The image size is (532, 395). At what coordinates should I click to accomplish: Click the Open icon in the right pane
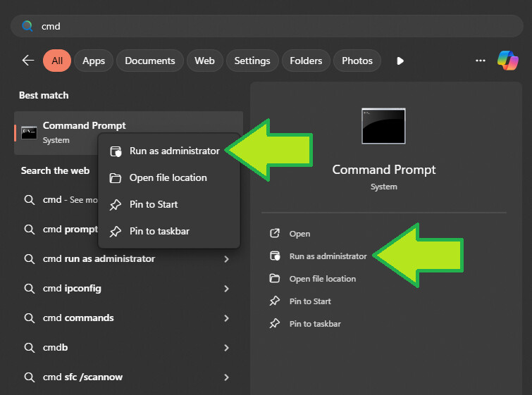[x=275, y=233]
